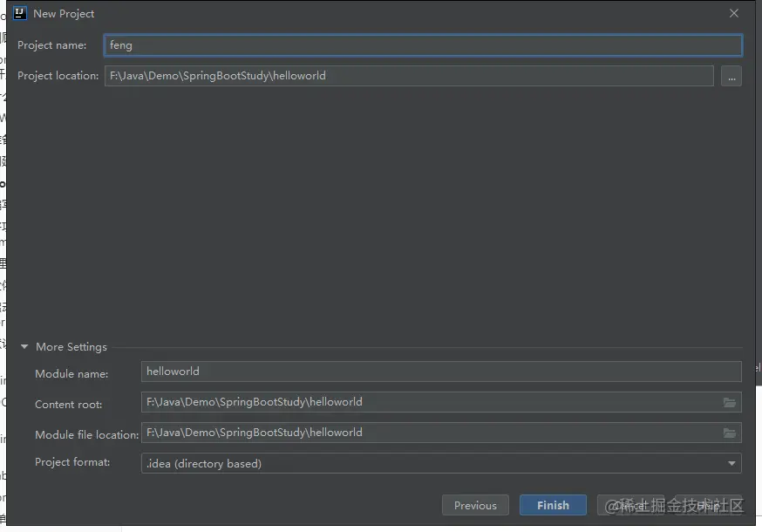Click the IntelliJ IDEA logo icon in title bar

[x=20, y=13]
